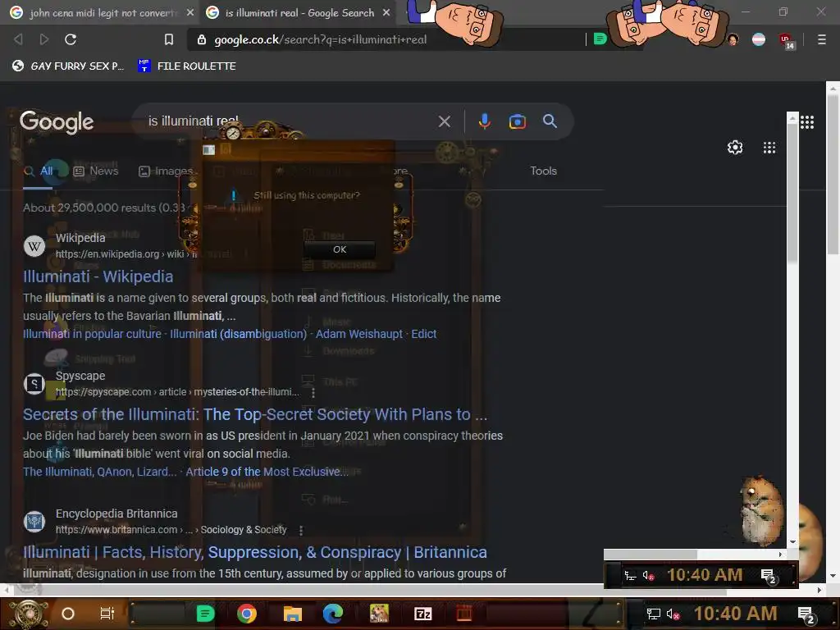This screenshot has height=630, width=840.
Task: Reload the current page
Action: 71,39
